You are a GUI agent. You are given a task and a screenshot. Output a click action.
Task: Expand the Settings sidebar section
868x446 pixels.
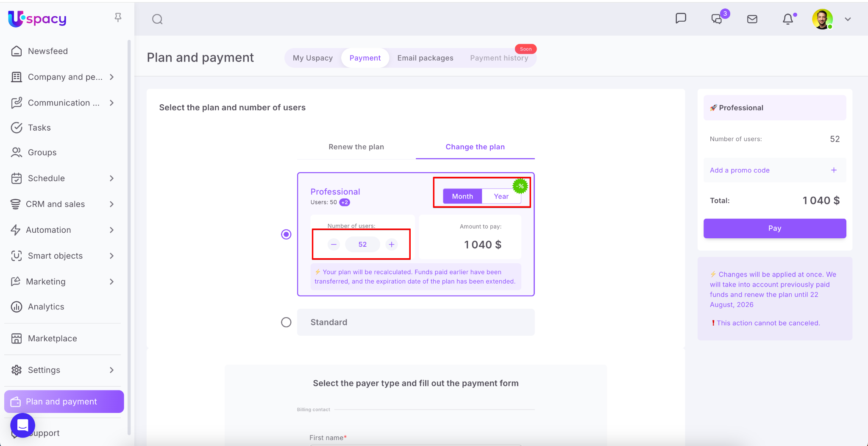pos(112,370)
